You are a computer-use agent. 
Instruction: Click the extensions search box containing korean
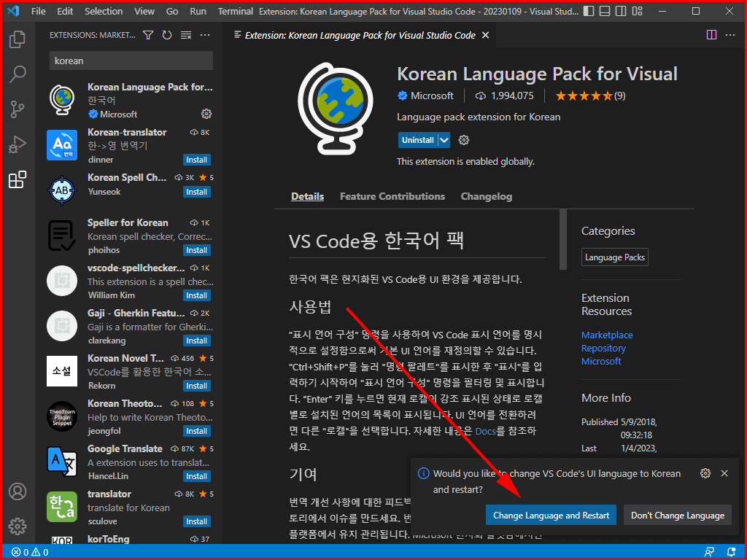(x=131, y=61)
